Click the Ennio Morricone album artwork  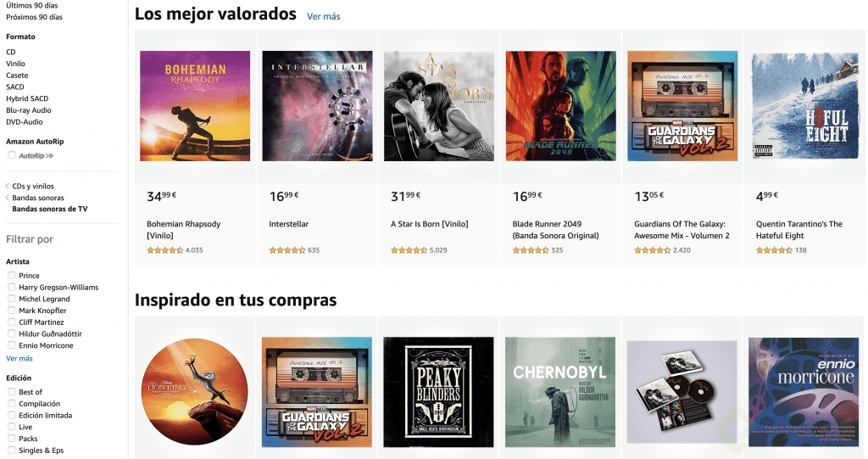[804, 392]
